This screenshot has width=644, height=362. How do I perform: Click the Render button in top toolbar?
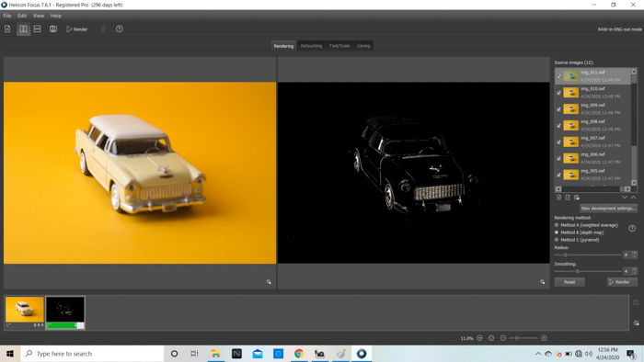pyautogui.click(x=77, y=29)
